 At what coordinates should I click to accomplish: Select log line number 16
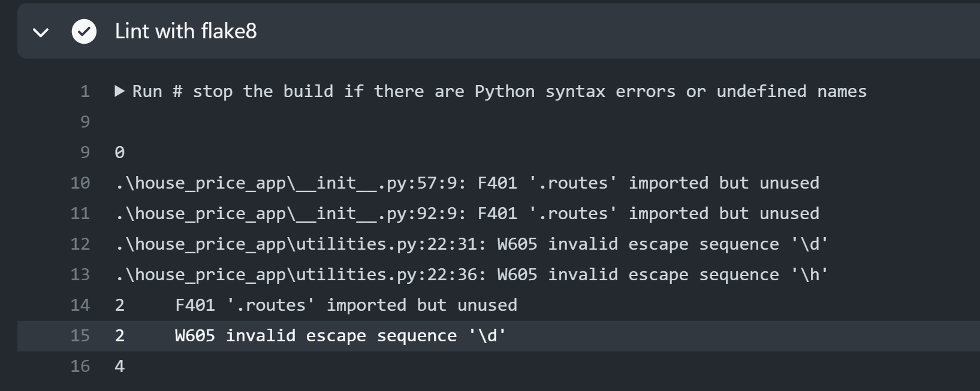(x=80, y=366)
